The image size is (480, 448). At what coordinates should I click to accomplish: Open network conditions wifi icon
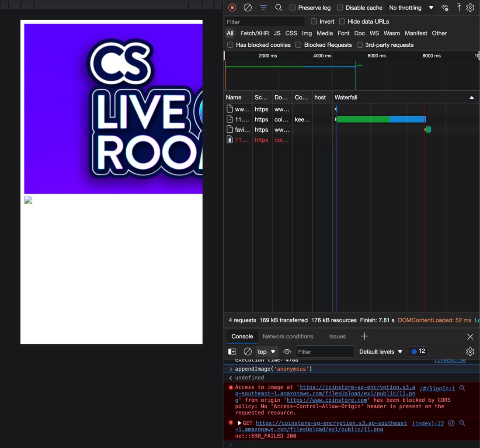(445, 8)
